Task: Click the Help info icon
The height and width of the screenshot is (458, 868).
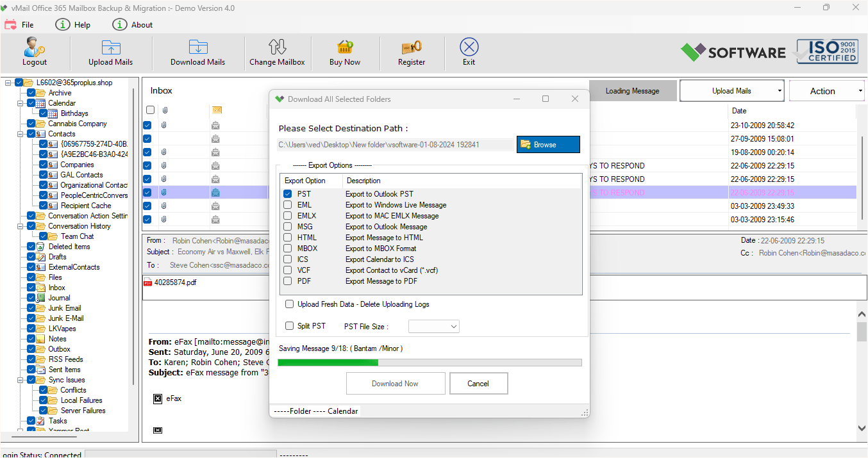Action: 62,24
